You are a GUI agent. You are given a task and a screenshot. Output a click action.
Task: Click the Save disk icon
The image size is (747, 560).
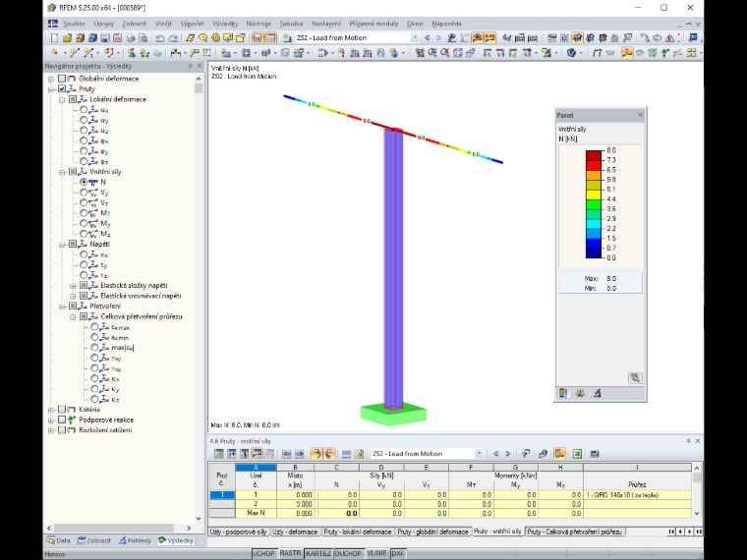tap(105, 37)
